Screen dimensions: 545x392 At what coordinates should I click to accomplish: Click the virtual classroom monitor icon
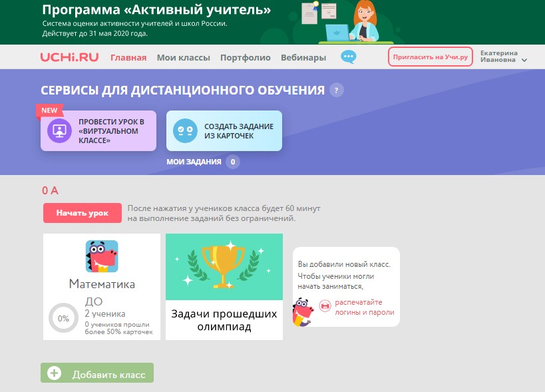(59, 130)
